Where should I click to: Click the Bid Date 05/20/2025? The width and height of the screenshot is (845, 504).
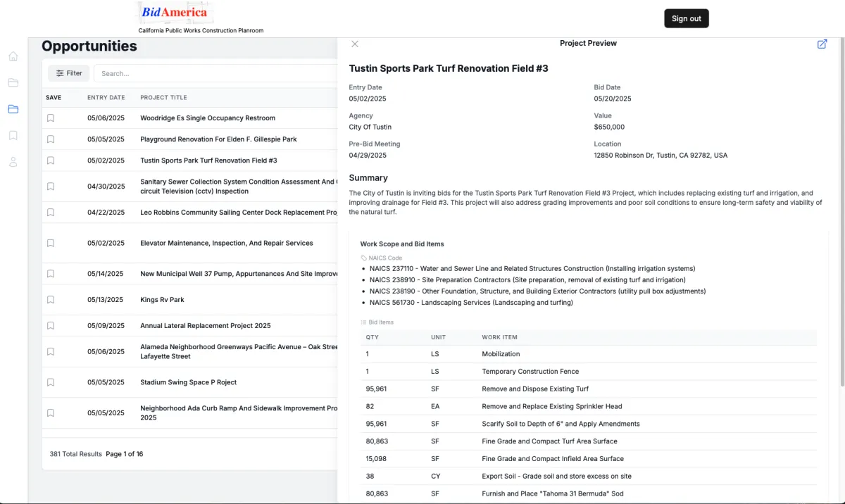point(613,99)
